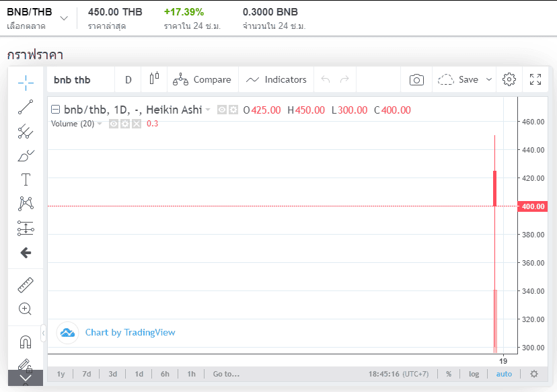Image resolution: width=557 pixels, height=392 pixels.
Task: Open bnb/thb series format settings
Action: tap(233, 110)
